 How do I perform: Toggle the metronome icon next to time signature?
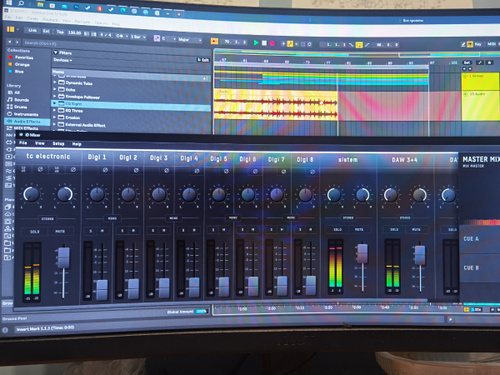[120, 36]
